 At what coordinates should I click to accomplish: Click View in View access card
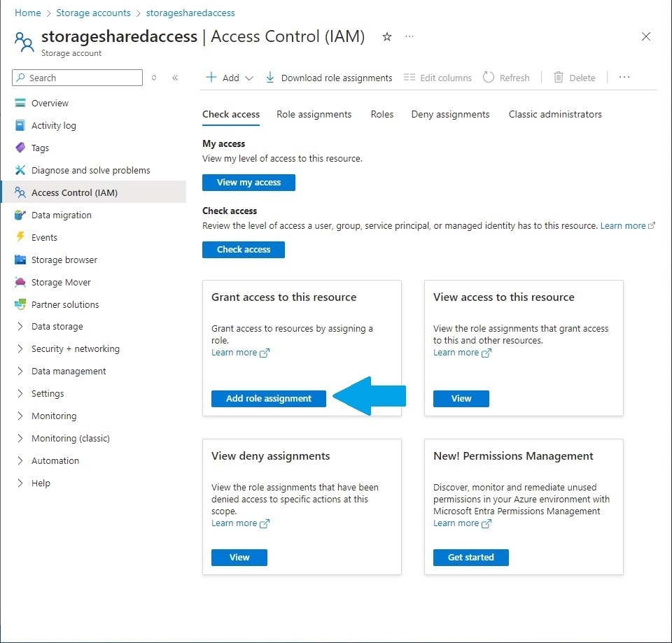coord(461,398)
